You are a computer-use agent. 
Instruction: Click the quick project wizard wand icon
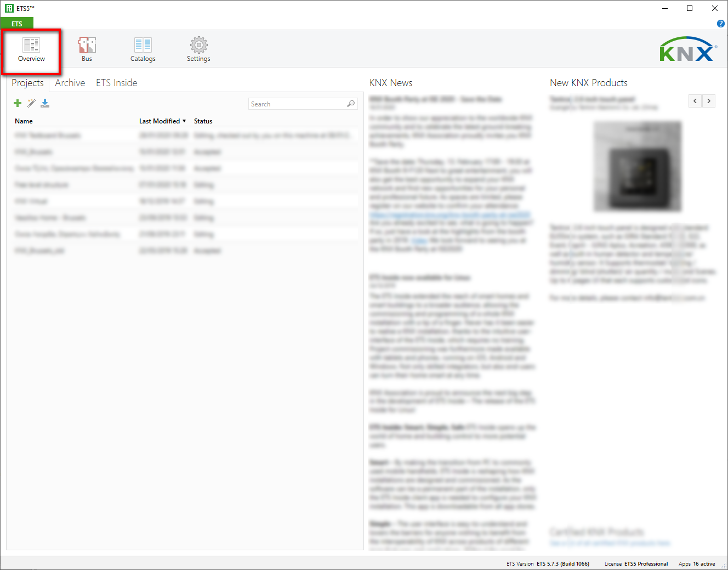tap(31, 103)
